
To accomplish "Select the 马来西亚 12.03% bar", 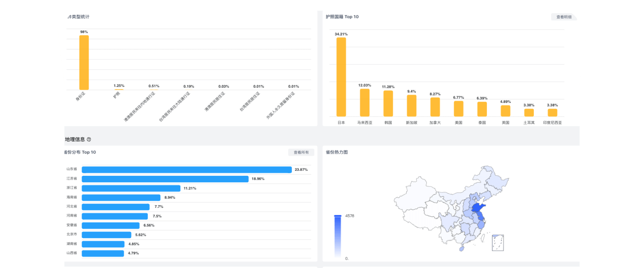I will tap(365, 103).
